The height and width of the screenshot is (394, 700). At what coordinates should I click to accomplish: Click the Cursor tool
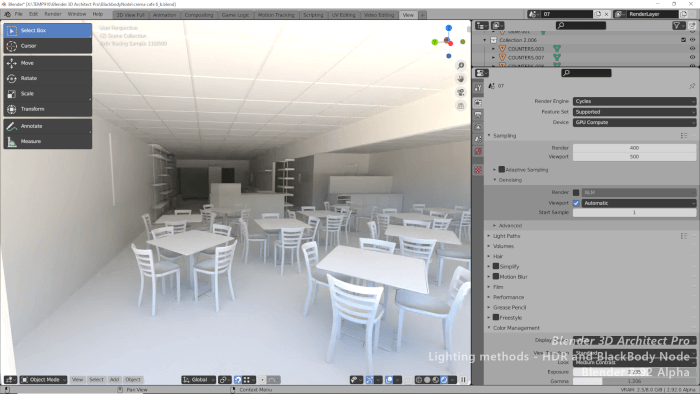tap(47, 46)
